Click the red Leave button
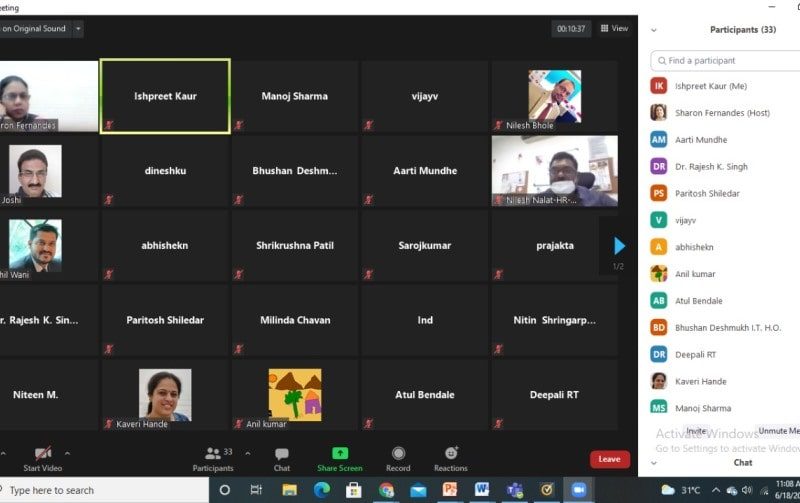 (x=609, y=459)
